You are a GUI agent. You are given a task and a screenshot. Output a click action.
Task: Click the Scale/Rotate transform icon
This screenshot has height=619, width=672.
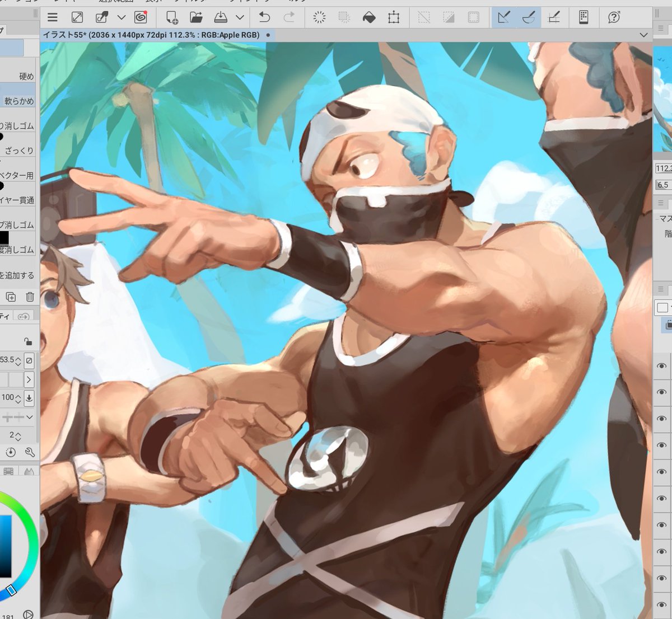(x=394, y=17)
